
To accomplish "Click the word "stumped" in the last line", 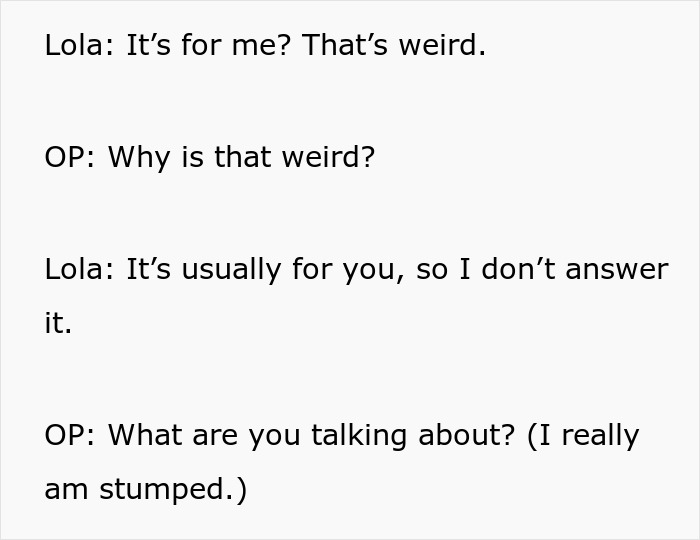I will pyautogui.click(x=160, y=491).
